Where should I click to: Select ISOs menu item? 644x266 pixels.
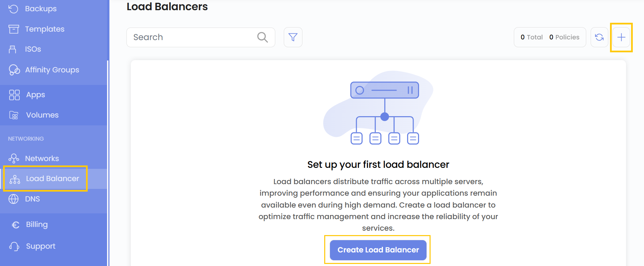click(x=33, y=49)
